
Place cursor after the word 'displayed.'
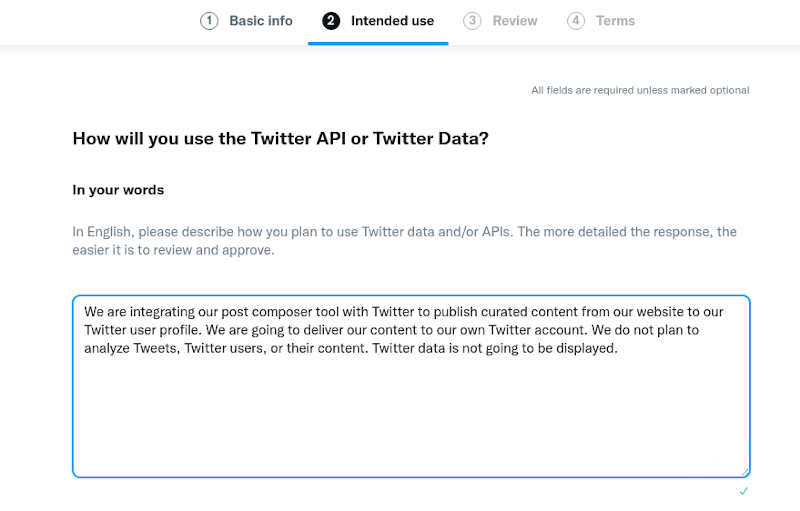(619, 348)
